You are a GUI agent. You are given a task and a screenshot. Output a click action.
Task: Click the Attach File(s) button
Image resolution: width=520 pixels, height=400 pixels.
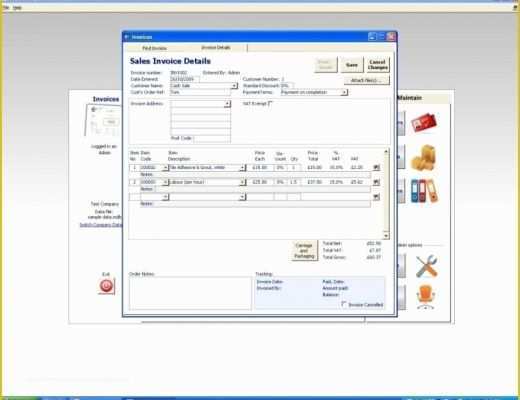(x=366, y=80)
